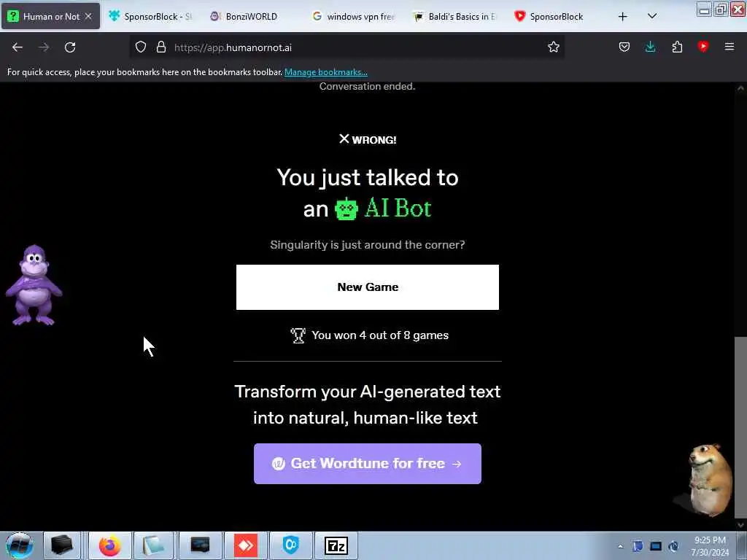
Task: Open AnyDesk red taskbar icon
Action: click(246, 545)
